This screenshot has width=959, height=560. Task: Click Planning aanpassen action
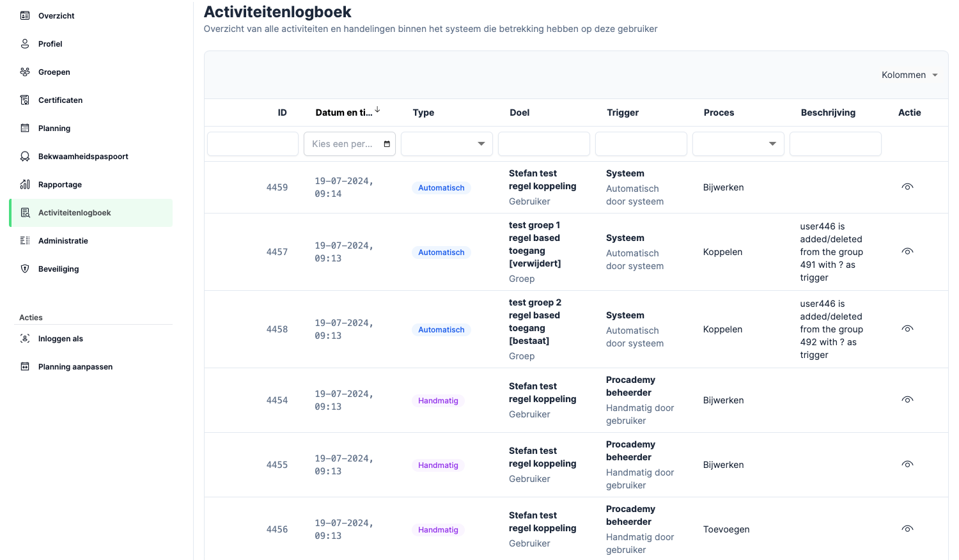click(75, 367)
